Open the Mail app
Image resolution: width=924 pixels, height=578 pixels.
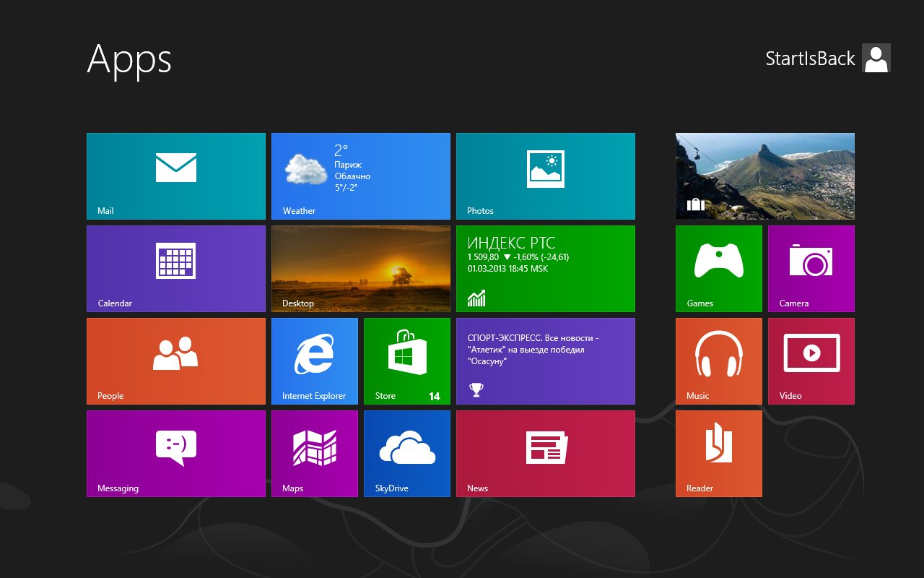point(175,176)
